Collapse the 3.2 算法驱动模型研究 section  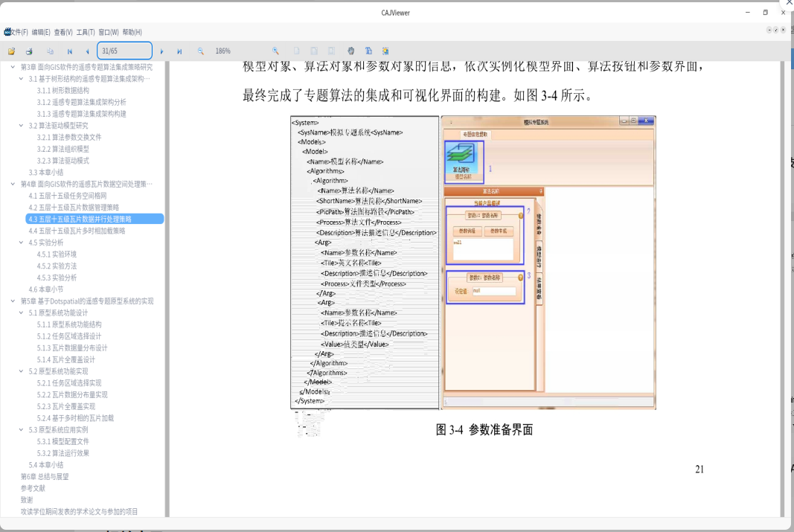click(x=22, y=125)
